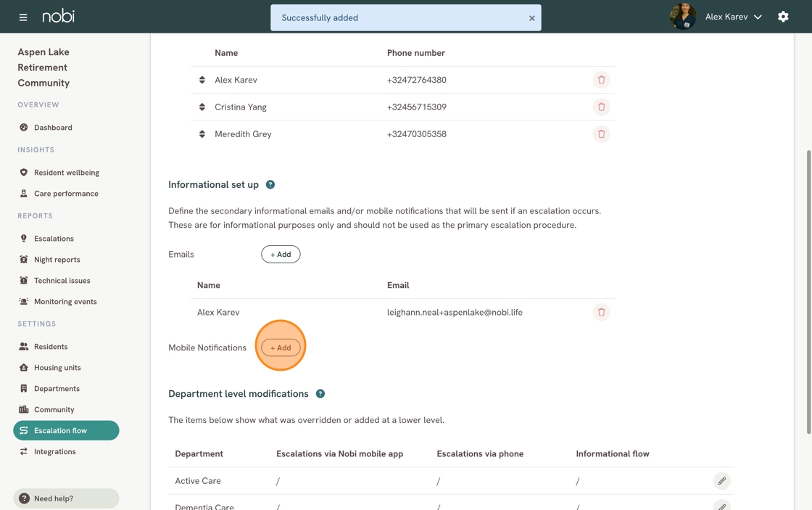This screenshot has width=812, height=510.
Task: Click the Need help? button
Action: coord(66,498)
